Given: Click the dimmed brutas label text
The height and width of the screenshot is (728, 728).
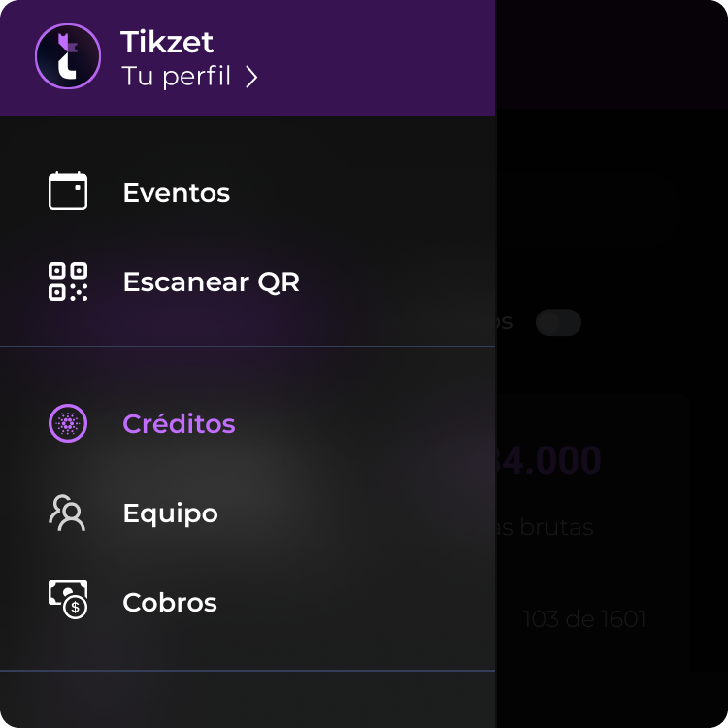Looking at the screenshot, I should (x=546, y=528).
